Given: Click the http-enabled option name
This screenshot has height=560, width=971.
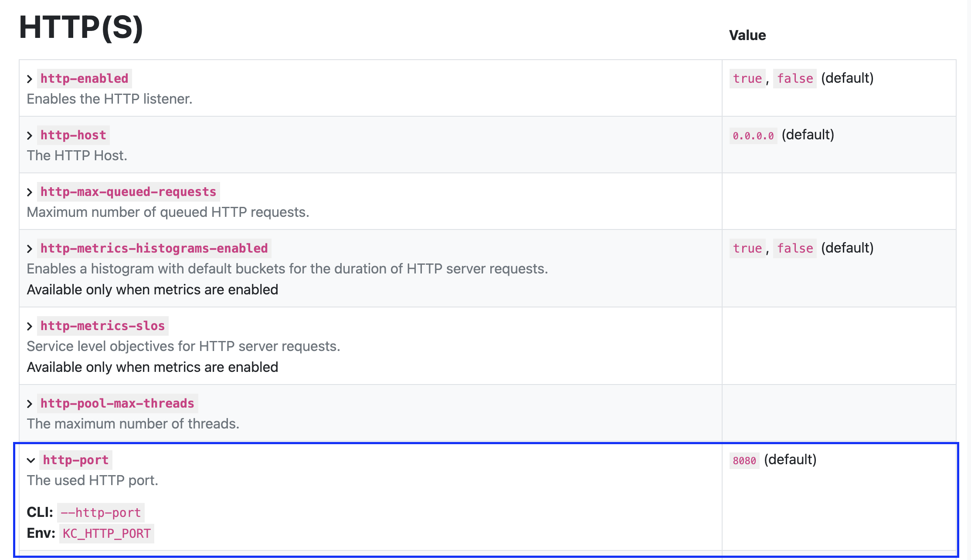Looking at the screenshot, I should pyautogui.click(x=84, y=78).
